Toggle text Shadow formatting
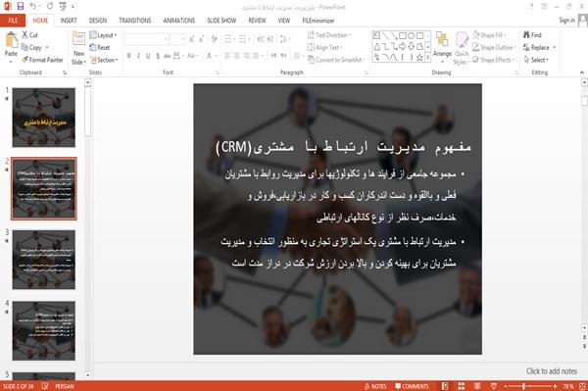This screenshot has height=391, width=588. click(x=158, y=56)
